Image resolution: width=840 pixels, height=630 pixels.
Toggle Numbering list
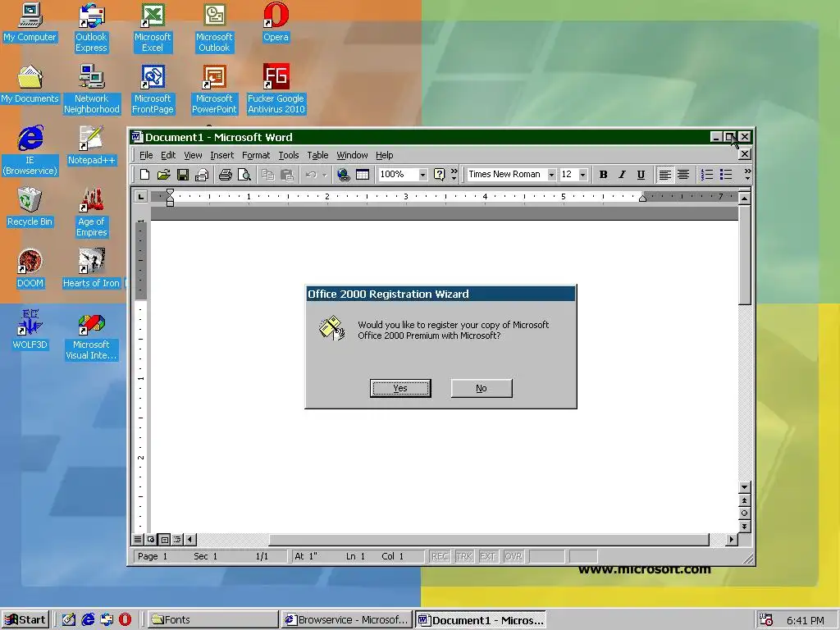click(x=707, y=175)
